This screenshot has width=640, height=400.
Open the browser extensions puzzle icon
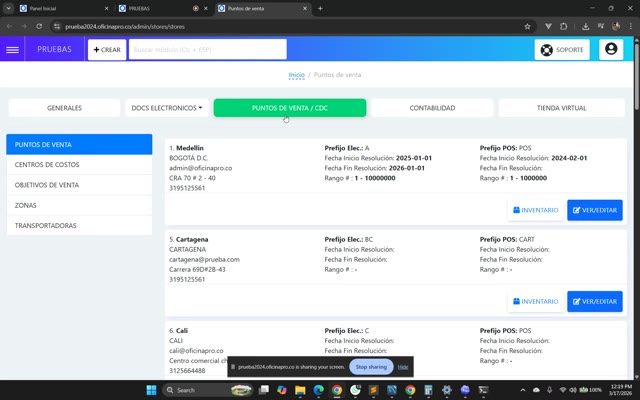564,27
